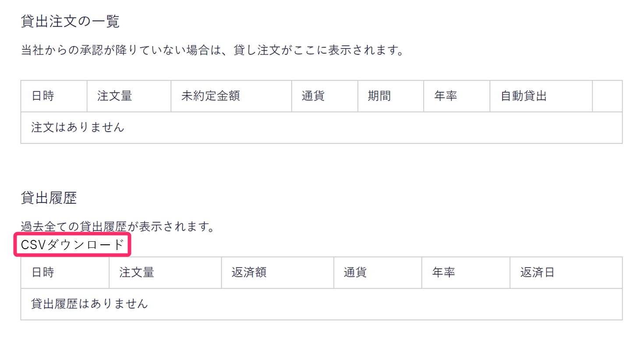Click the 期間 column header
Image resolution: width=644 pixels, height=363 pixels.
[391, 96]
